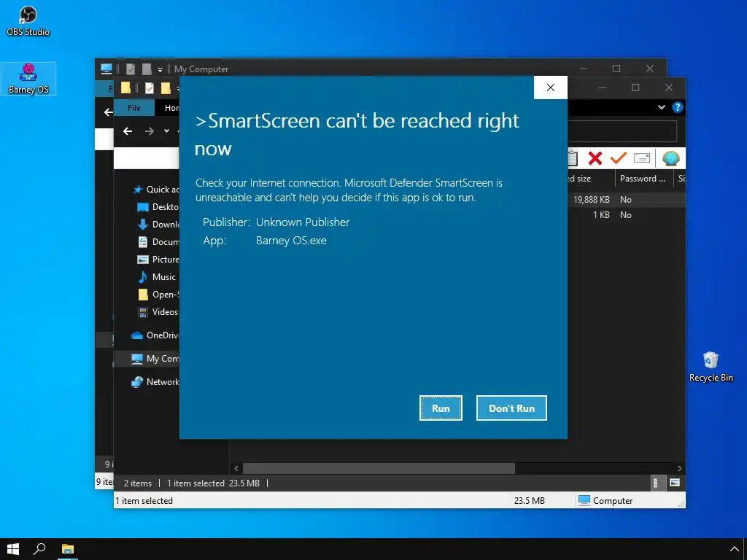Open Music in navigation pane

click(x=157, y=276)
